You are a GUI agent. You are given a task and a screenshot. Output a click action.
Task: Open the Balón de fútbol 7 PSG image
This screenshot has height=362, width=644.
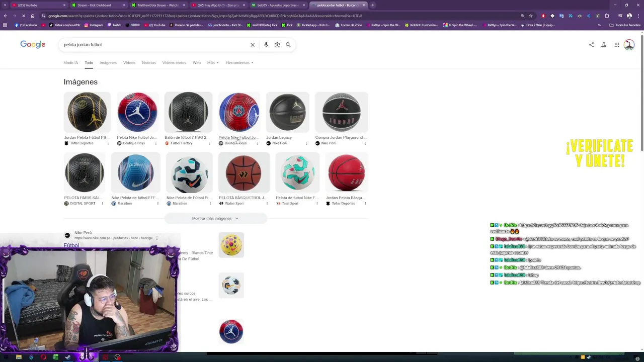point(188,112)
